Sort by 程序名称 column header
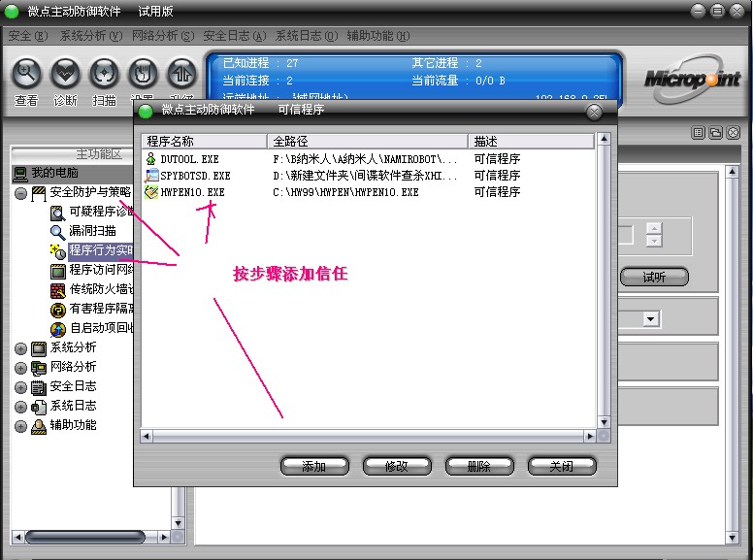 coord(204,141)
